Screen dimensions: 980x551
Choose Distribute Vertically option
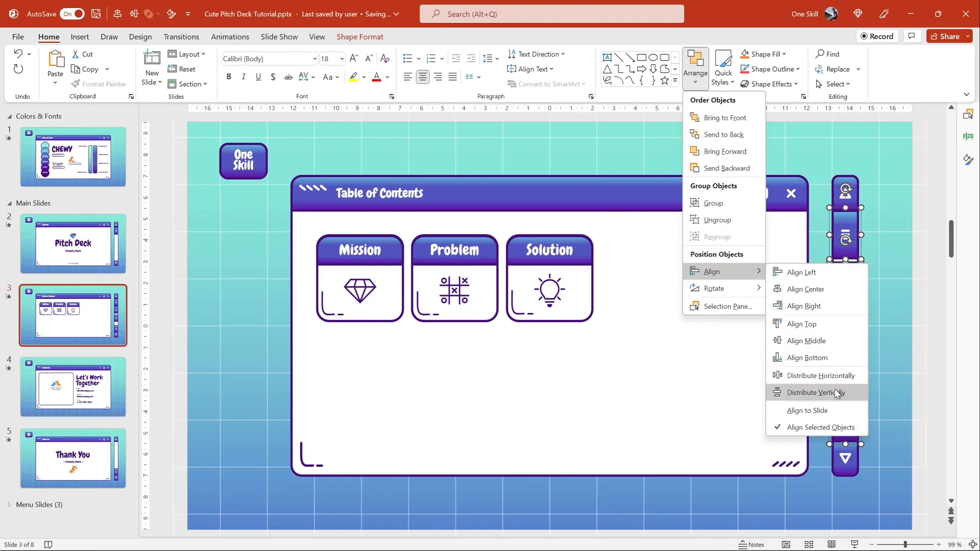[x=817, y=392]
